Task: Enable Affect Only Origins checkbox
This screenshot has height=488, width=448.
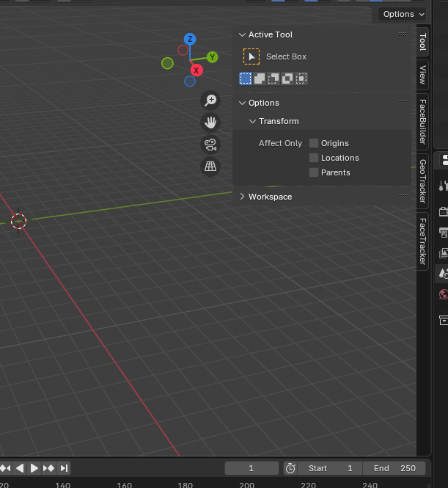Action: (x=314, y=143)
